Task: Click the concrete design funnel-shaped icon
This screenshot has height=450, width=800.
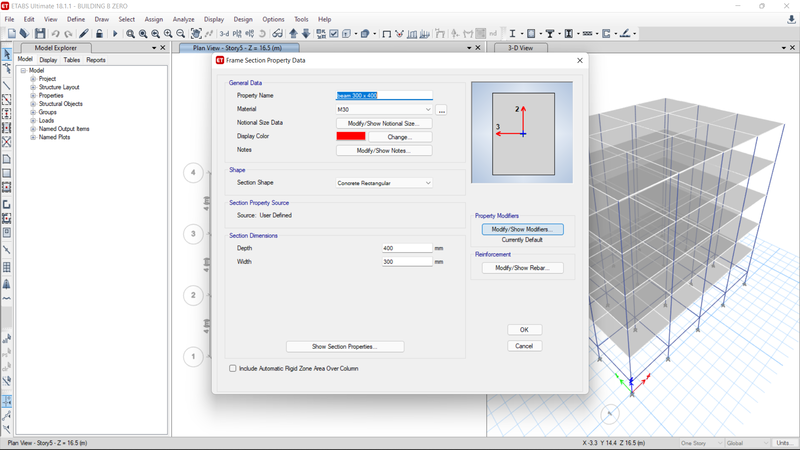Action: tap(550, 34)
